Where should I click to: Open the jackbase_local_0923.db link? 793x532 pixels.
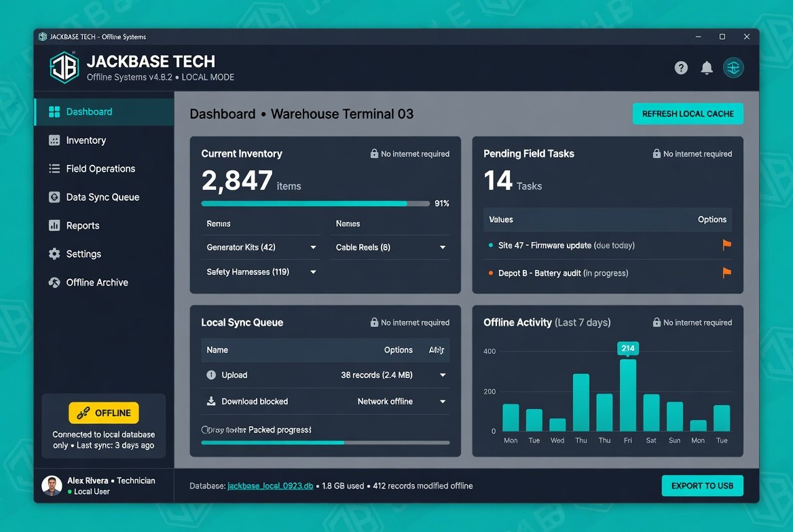click(x=270, y=486)
